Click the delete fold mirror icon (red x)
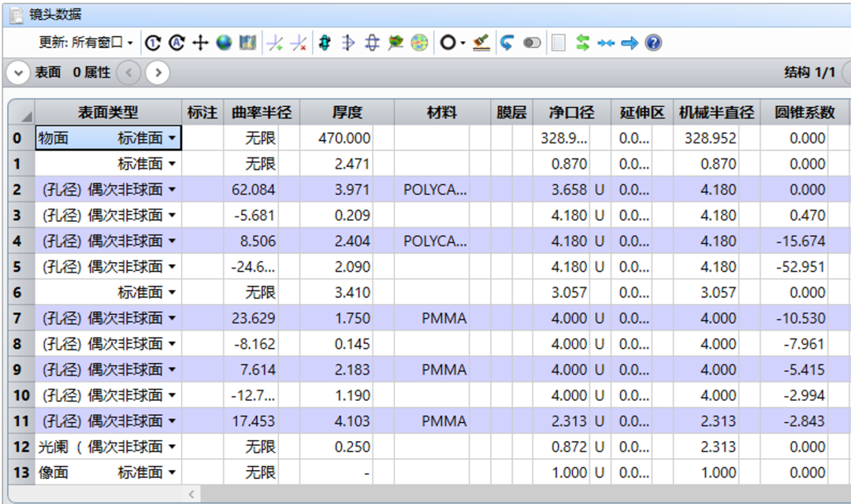 point(299,43)
